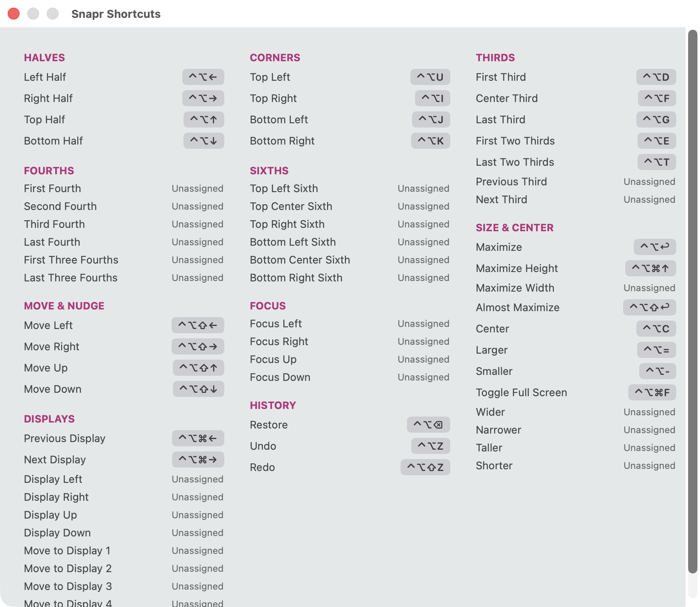
Task: Select the Bottom Left corner shortcut field
Action: pos(431,119)
